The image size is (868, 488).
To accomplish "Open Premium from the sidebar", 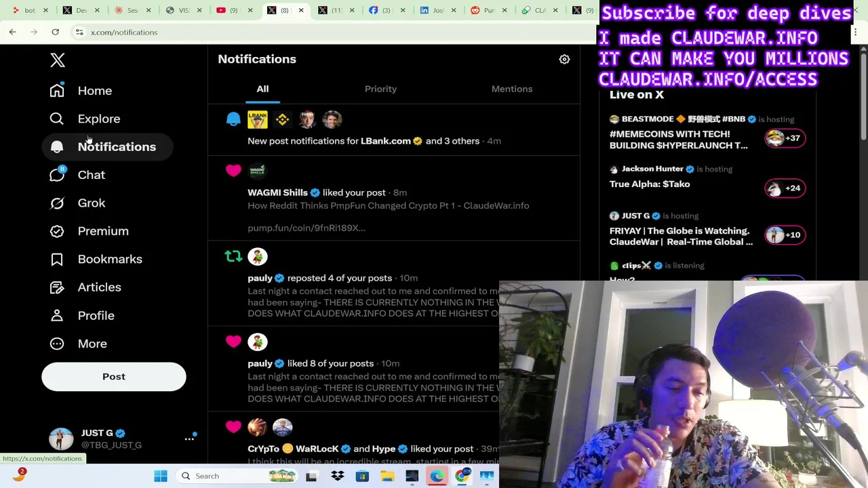I will pos(89,231).
